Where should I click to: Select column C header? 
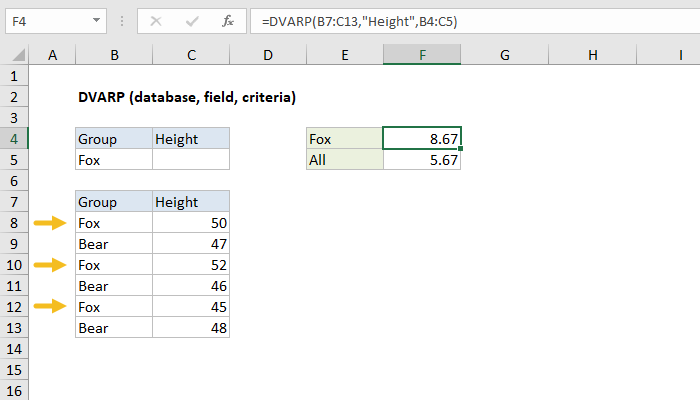click(x=191, y=55)
